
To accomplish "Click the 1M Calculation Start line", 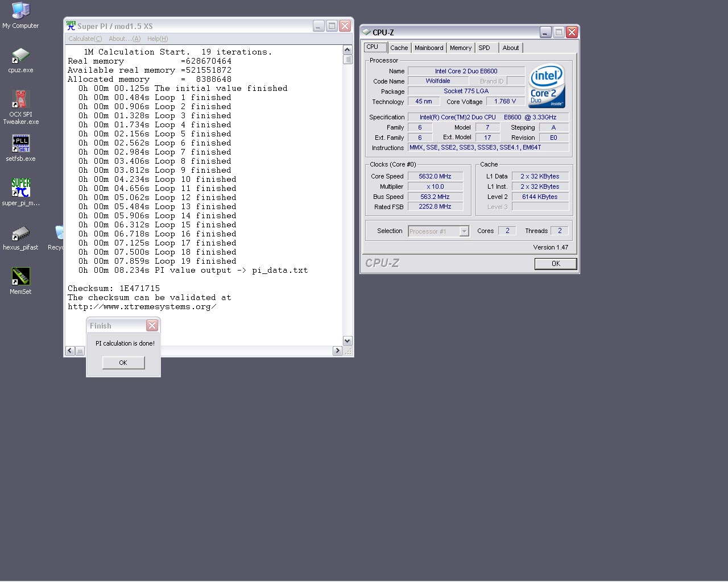I will pyautogui.click(x=177, y=52).
